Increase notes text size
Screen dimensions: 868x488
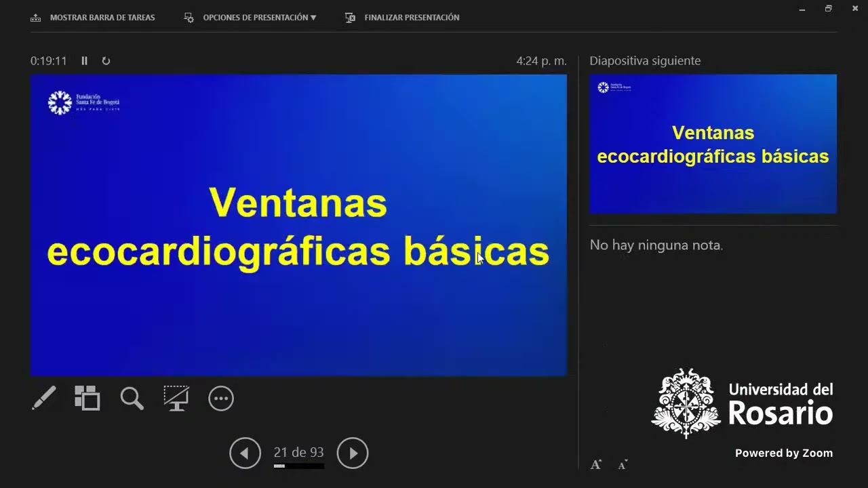(596, 464)
